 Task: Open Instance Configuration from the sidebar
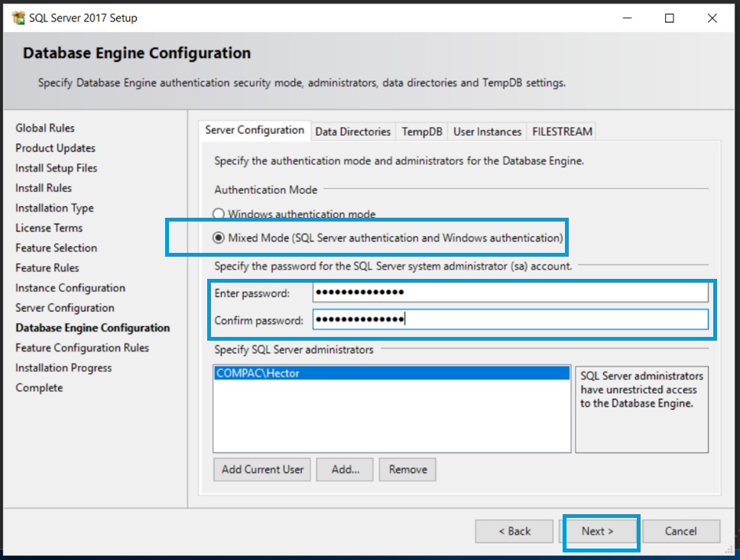tap(70, 288)
